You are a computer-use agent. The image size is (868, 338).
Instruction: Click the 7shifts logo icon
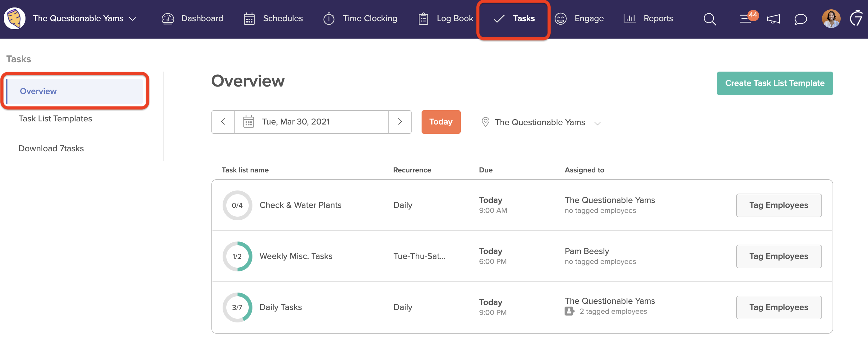tap(856, 18)
